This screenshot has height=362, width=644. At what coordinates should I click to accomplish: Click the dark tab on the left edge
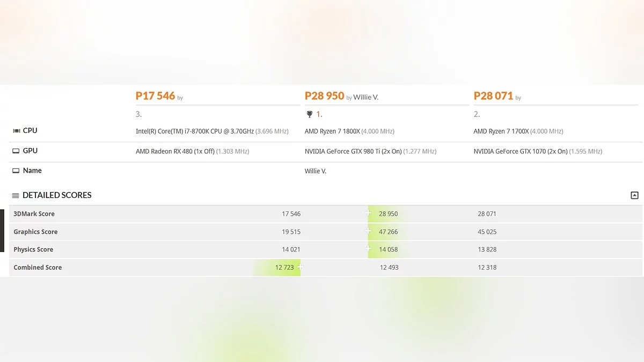click(x=2, y=231)
